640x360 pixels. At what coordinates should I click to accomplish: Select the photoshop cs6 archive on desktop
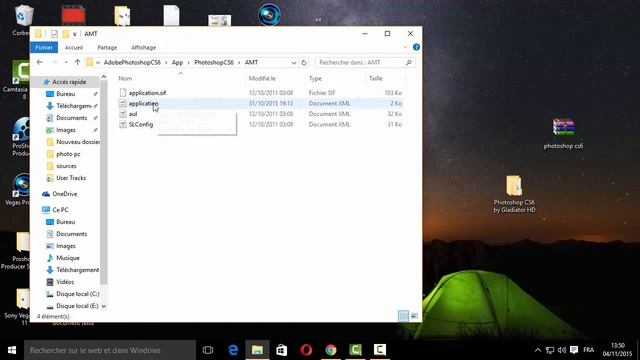[563, 133]
